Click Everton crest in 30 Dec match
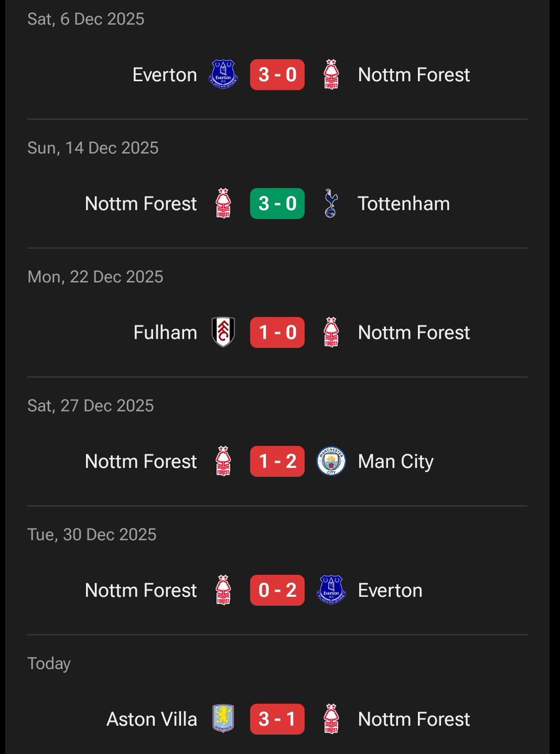Screen dimensions: 560x754 (331, 590)
